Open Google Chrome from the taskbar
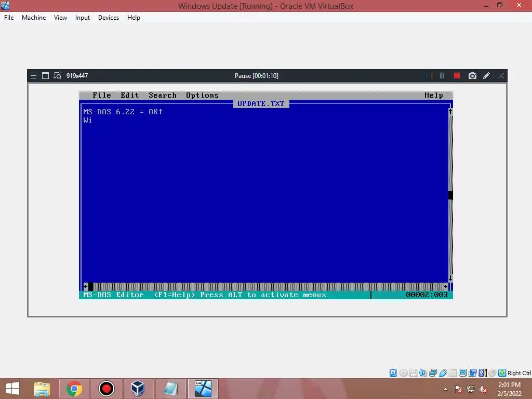 pos(74,389)
